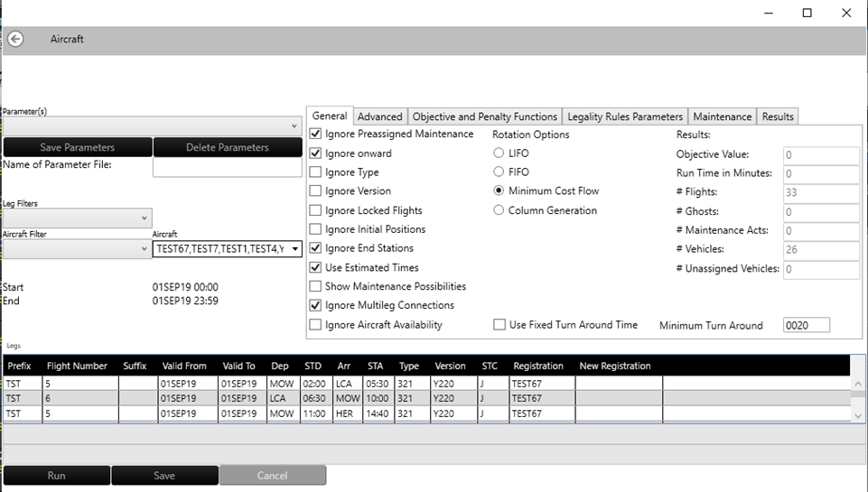
Task: Check Ignore Locked Flights
Action: (x=315, y=210)
